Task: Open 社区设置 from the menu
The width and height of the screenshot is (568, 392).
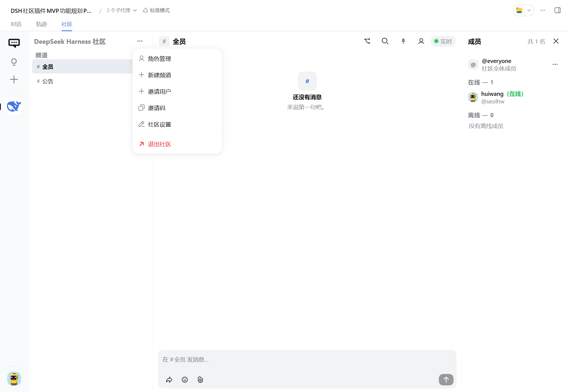Action: (x=177, y=124)
